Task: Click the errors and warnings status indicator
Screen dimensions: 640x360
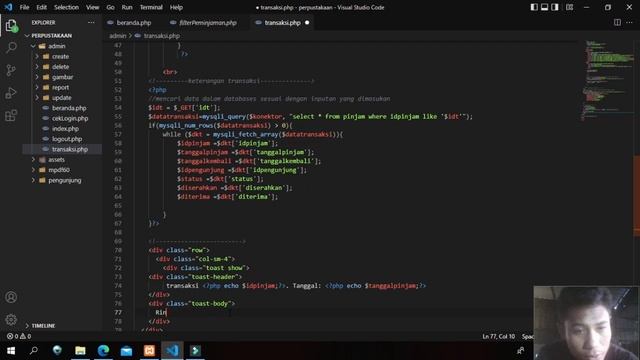Action: click(x=19, y=336)
